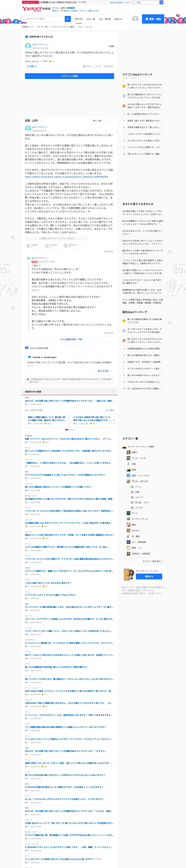
Task: Select the 公式・専門家 tab
Action: click(105, 19)
